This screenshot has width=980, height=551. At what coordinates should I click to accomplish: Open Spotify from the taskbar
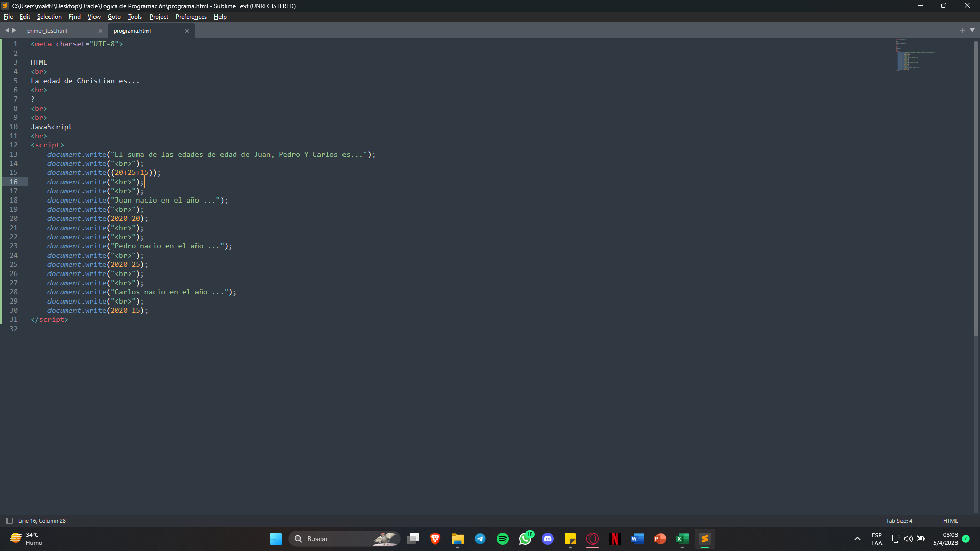pos(503,539)
